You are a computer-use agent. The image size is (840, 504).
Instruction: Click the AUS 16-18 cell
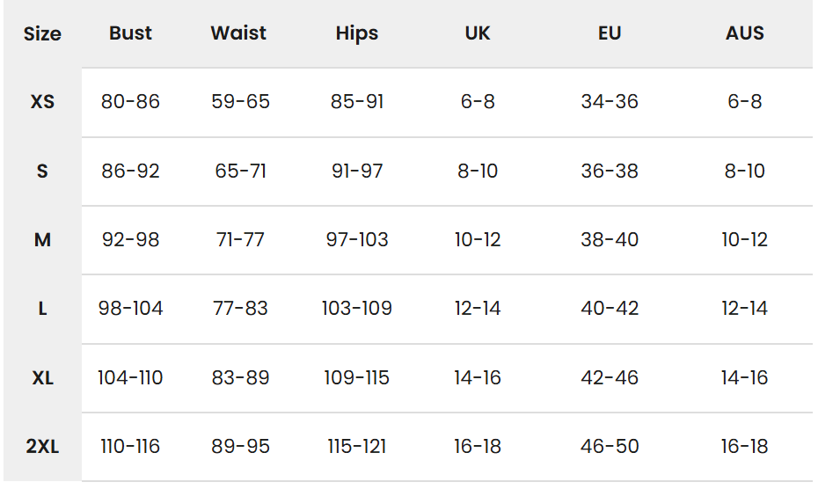click(745, 446)
